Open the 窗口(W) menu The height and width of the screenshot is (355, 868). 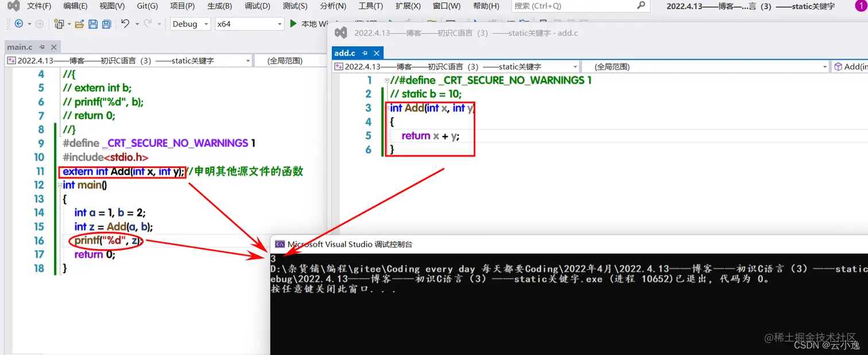[x=447, y=6]
